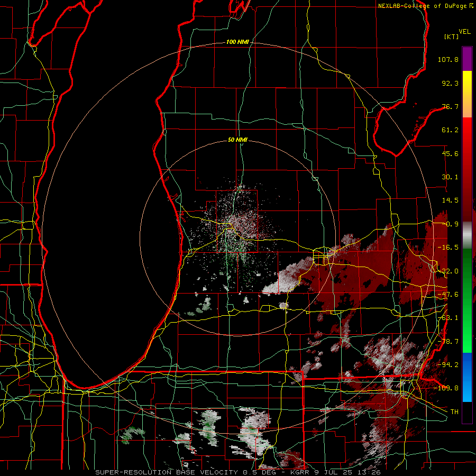The height and width of the screenshot is (476, 476).
Task: Click the 107.8 scale value
Action: click(448, 59)
